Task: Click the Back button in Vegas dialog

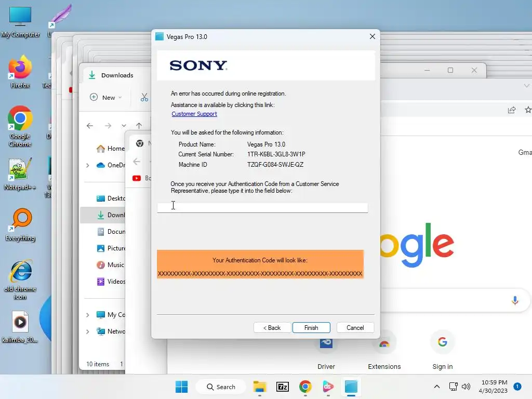Action: click(x=272, y=328)
